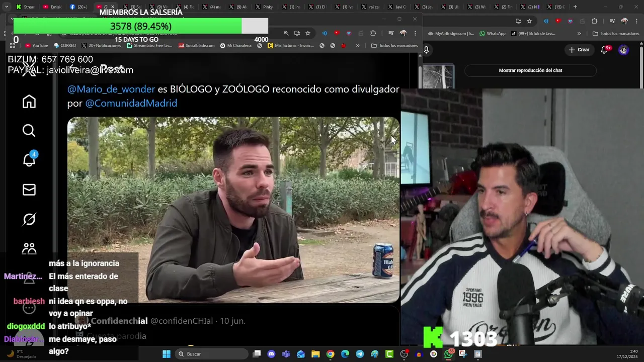Open the WhatsApp bookmark
The width and height of the screenshot is (644, 362).
click(492, 34)
